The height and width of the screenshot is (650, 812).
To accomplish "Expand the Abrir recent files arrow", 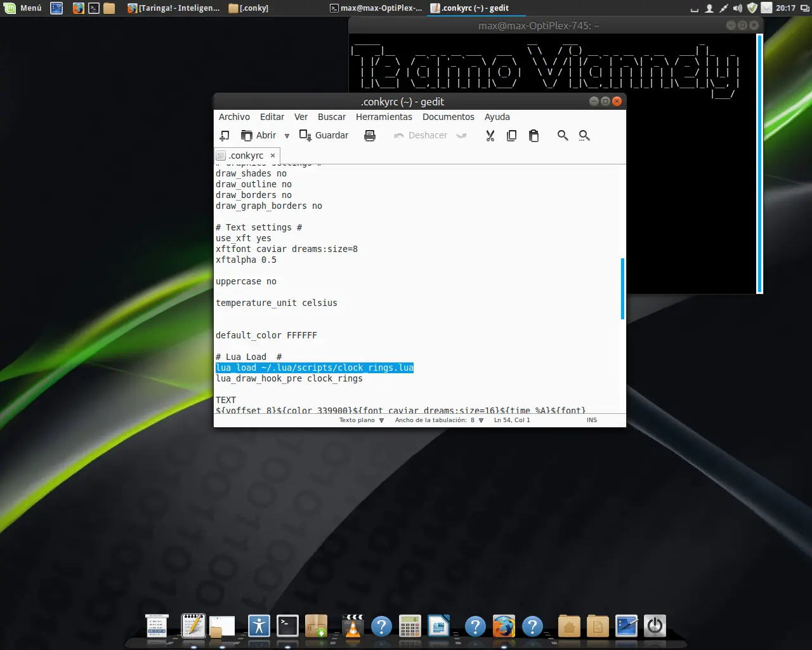I will (x=287, y=136).
